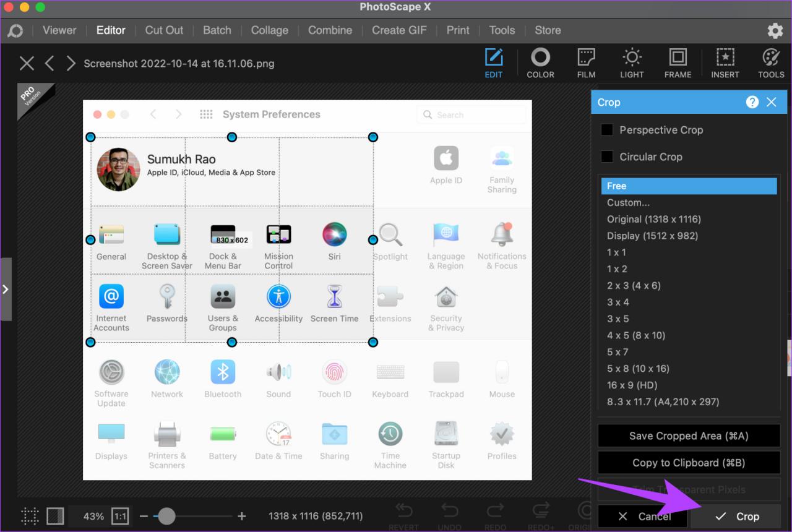Click the 43% zoom percentage value
The width and height of the screenshot is (792, 532).
(93, 516)
